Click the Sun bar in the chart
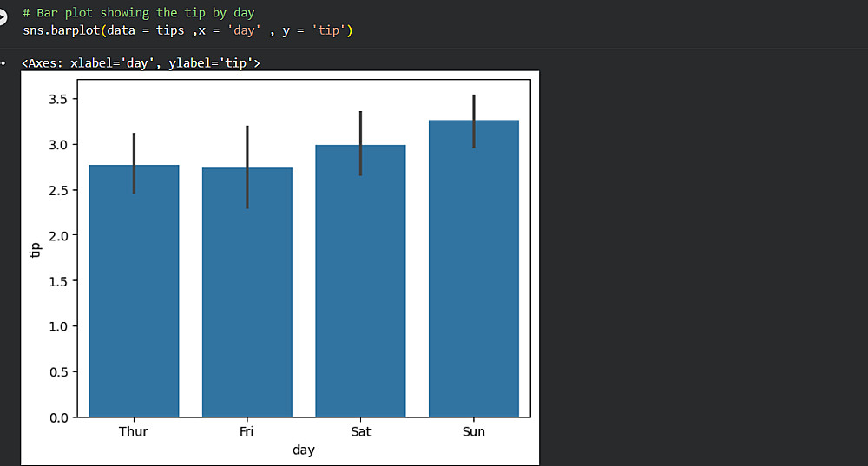This screenshot has height=466, width=868. click(x=474, y=268)
